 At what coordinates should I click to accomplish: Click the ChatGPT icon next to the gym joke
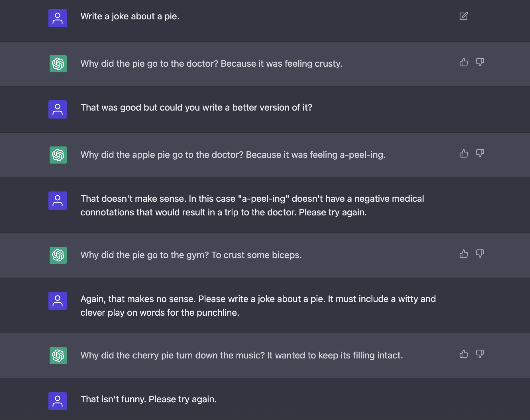click(58, 255)
